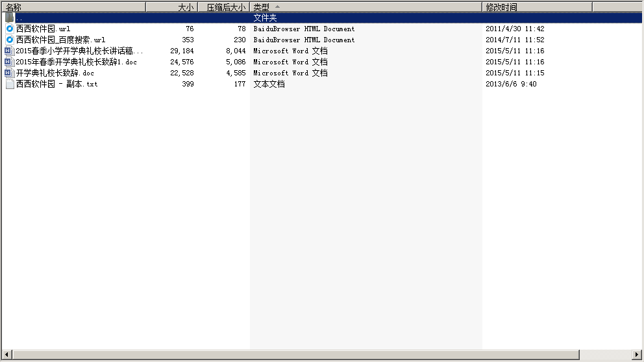This screenshot has width=644, height=362.
Task: Click the 文本文档 type cell
Action: point(269,84)
